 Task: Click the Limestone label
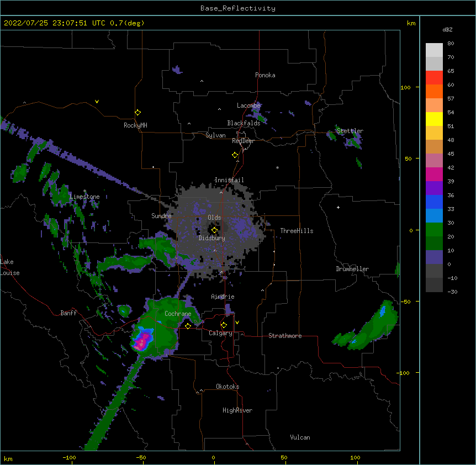[x=84, y=197]
